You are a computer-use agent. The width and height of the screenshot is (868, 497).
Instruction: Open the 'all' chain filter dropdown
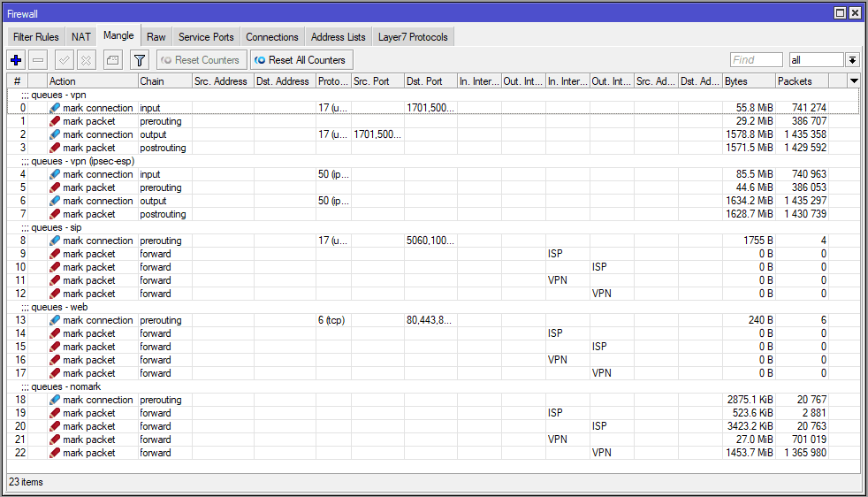[852, 60]
